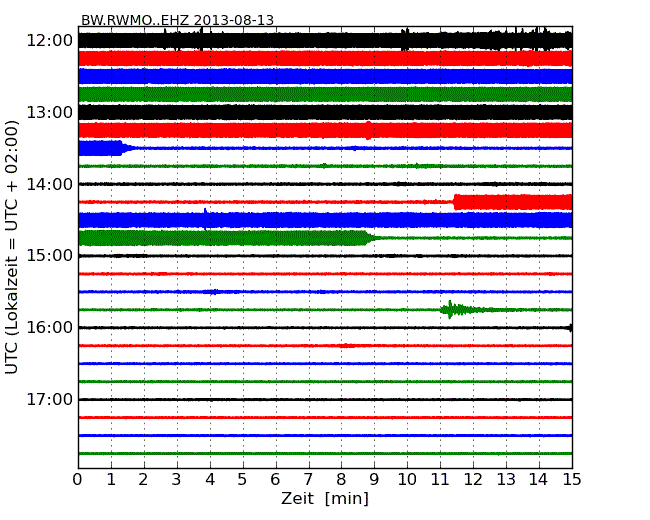The height and width of the screenshot is (520, 650).
Task: Click the red burst onset at 14:15 trace
Action: (x=456, y=202)
